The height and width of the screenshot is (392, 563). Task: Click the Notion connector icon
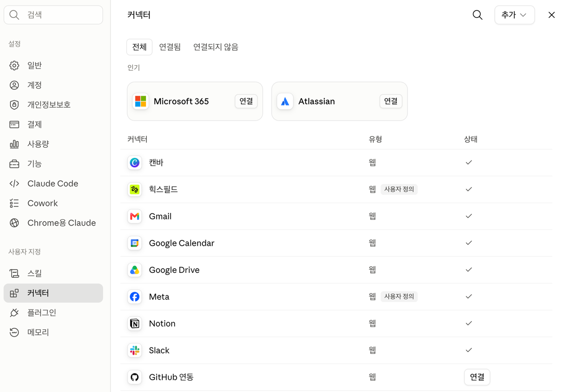point(135,324)
